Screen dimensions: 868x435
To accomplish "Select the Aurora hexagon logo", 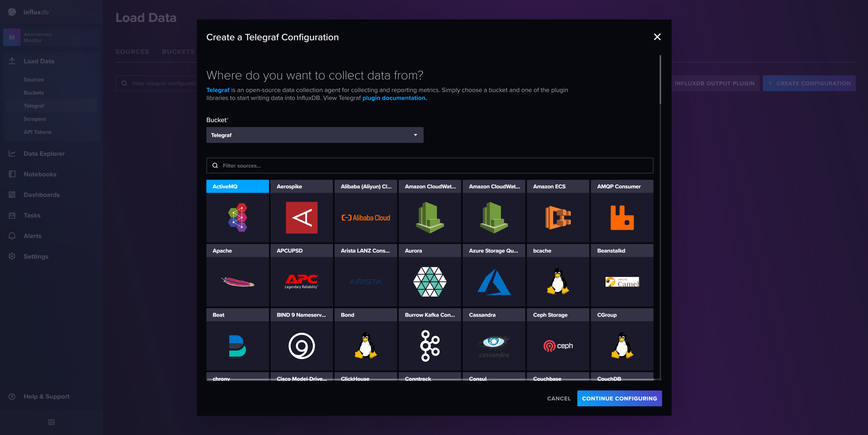I will click(430, 281).
